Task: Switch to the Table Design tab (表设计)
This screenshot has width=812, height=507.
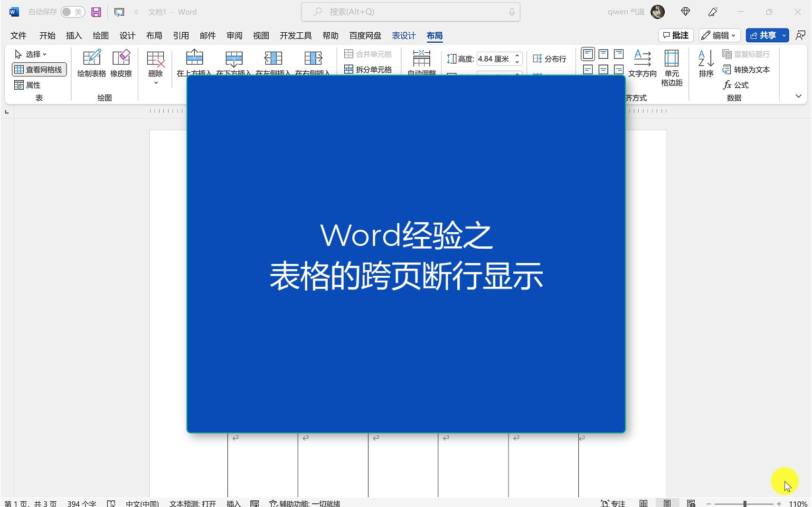Action: (403, 35)
